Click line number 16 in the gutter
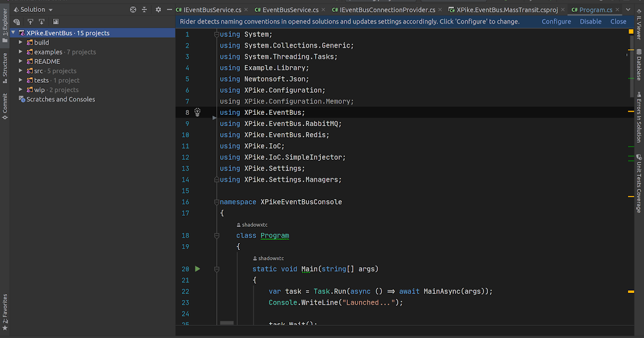This screenshot has width=644, height=338. [186, 202]
